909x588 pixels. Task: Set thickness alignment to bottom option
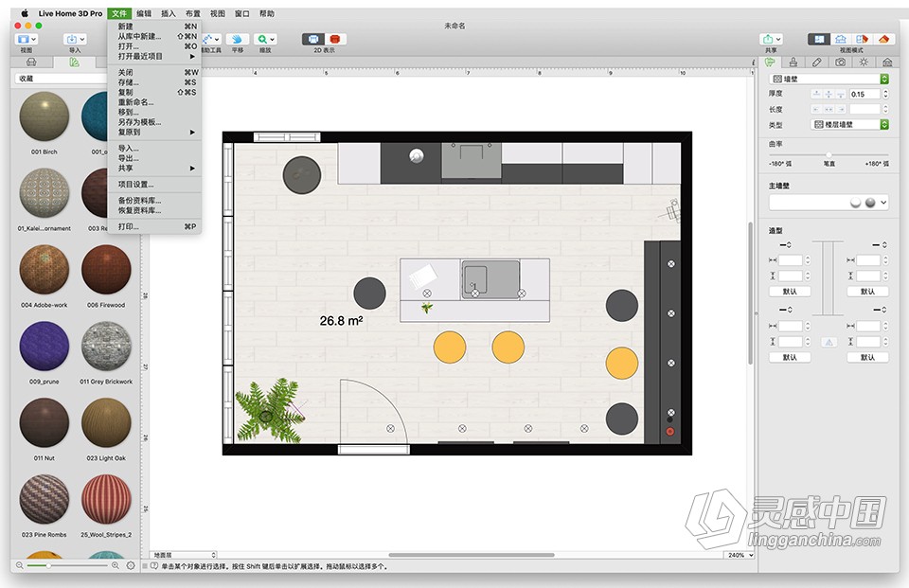841,94
